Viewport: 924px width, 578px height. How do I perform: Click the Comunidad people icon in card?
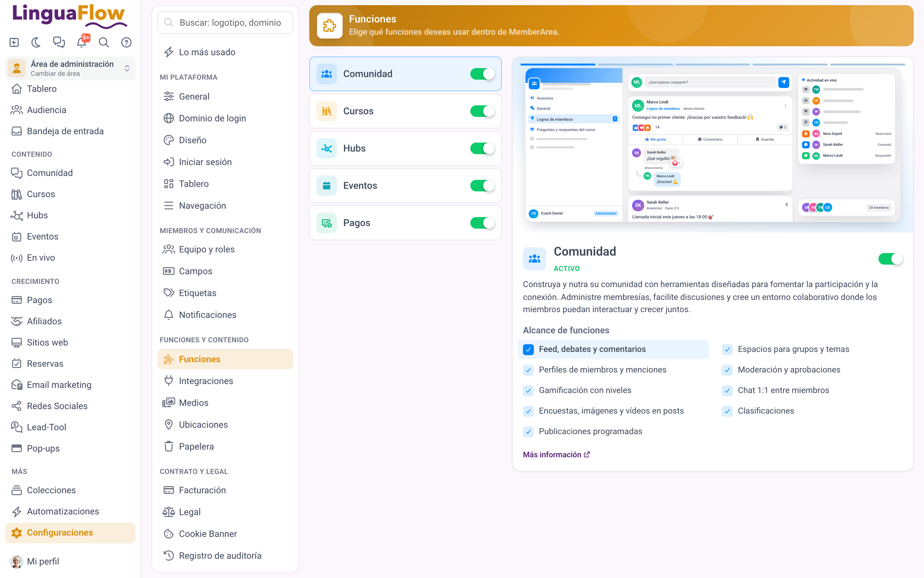(x=327, y=74)
